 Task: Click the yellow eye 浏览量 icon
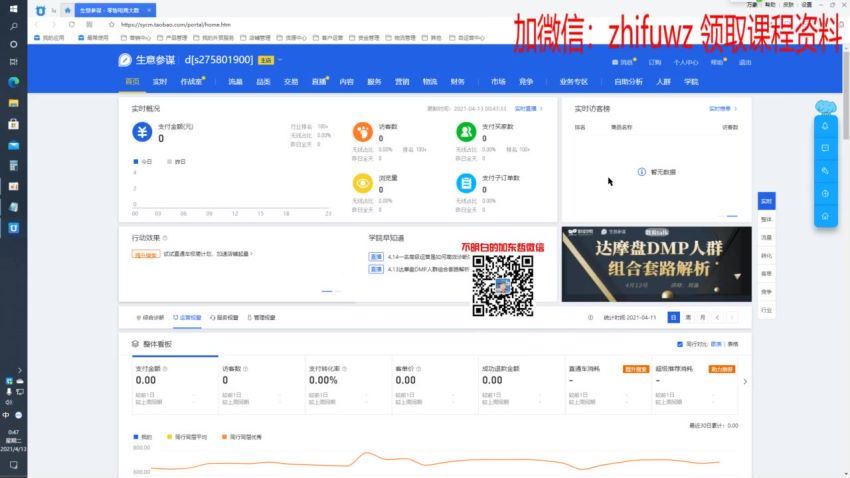pyautogui.click(x=363, y=183)
